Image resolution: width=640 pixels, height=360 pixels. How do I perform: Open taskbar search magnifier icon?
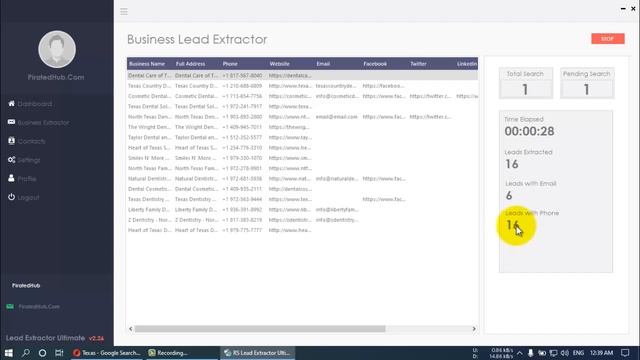point(26,353)
